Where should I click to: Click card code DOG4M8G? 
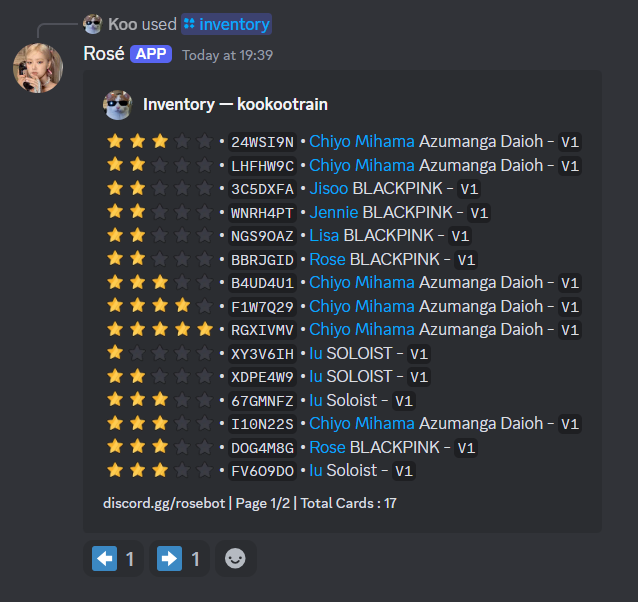pyautogui.click(x=262, y=448)
